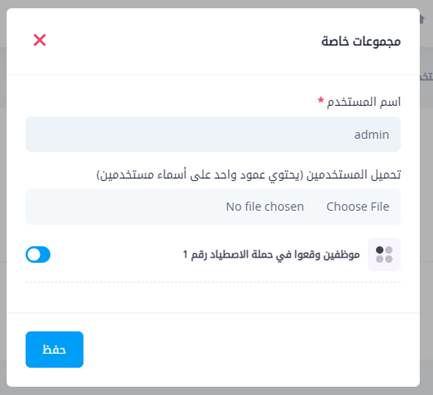Viewport: 433px width, 395px height.
Task: Click the partially visible text behind dialog edge
Action: pyautogui.click(x=426, y=76)
